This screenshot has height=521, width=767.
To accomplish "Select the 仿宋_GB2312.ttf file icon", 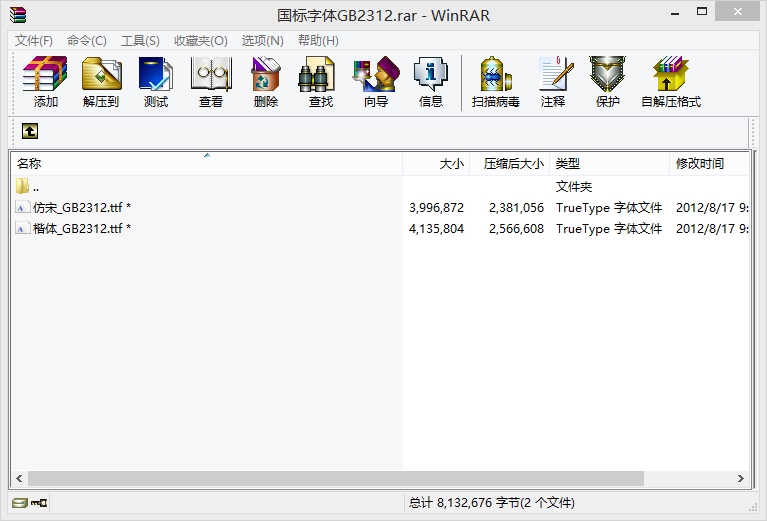I will click(x=22, y=207).
